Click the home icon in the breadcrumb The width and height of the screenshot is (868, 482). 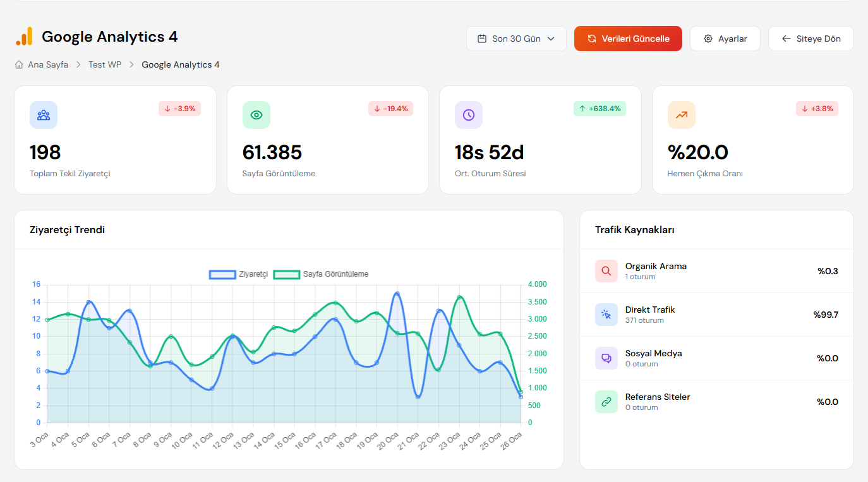[19, 64]
